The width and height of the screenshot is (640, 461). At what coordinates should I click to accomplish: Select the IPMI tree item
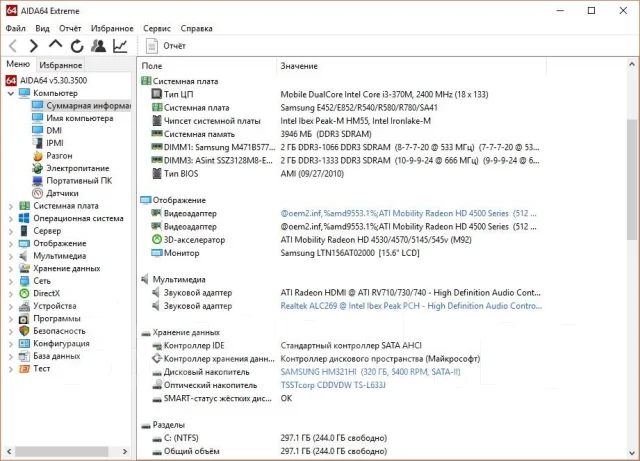click(x=55, y=143)
